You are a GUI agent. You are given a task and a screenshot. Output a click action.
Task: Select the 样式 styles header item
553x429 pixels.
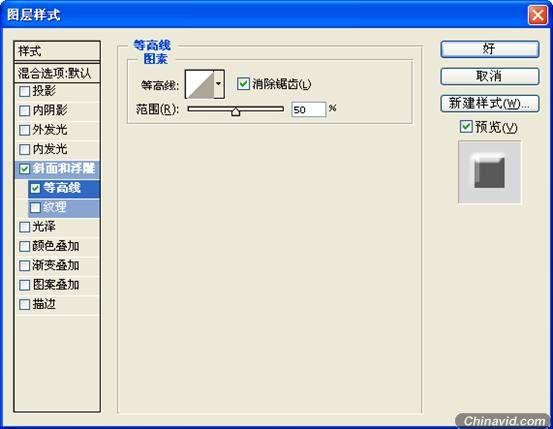click(57, 51)
